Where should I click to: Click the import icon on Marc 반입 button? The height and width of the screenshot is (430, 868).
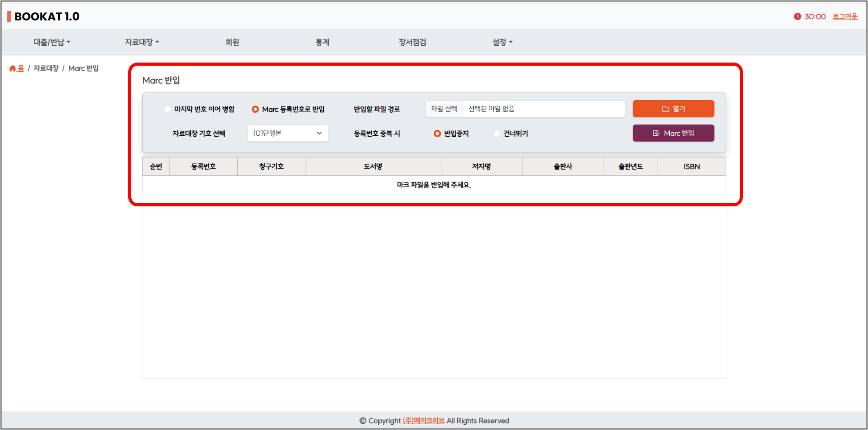pos(656,133)
